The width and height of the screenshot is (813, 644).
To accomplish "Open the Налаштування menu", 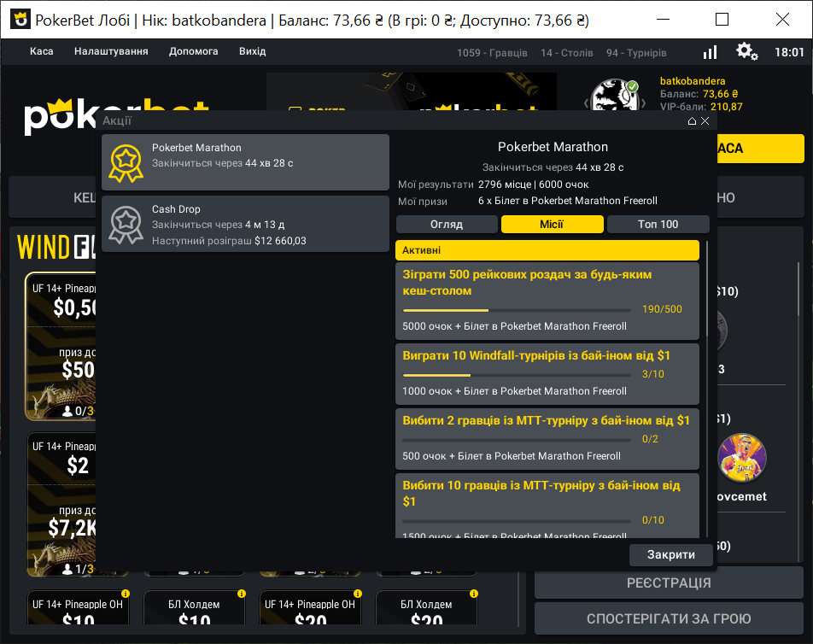I will click(x=111, y=51).
